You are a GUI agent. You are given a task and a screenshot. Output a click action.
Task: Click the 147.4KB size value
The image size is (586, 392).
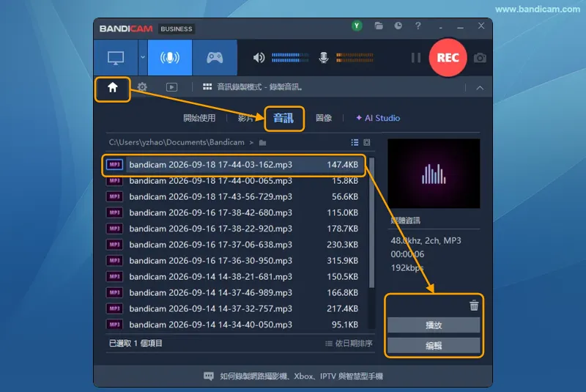tap(342, 165)
